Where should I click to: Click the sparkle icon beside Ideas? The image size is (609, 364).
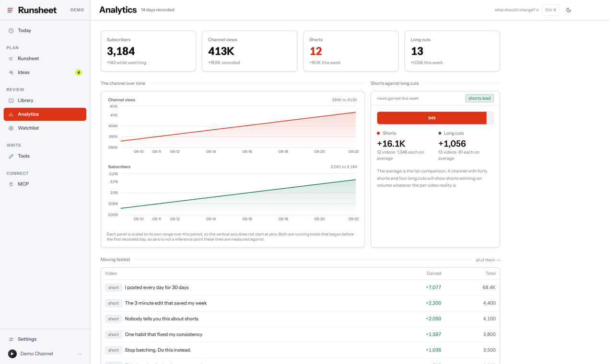click(x=11, y=72)
